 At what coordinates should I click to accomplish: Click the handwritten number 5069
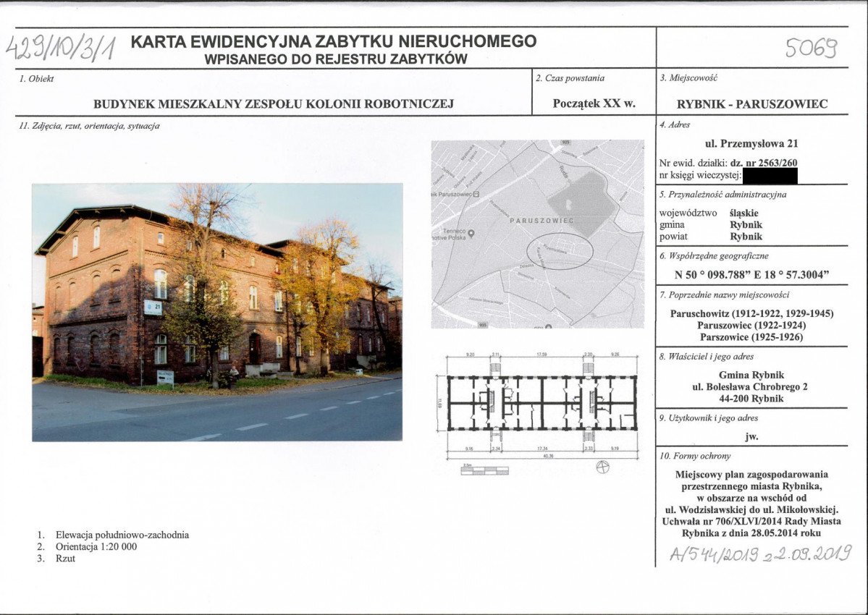[812, 48]
